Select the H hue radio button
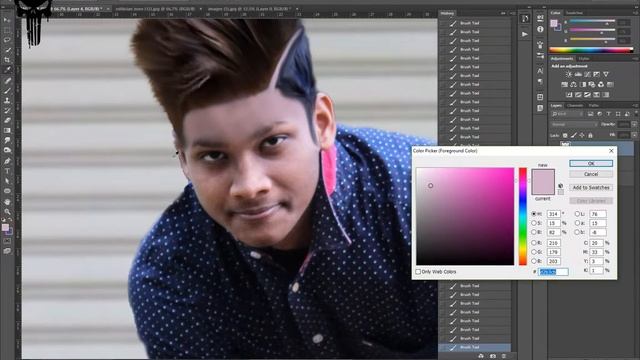Viewport: 640px width, 360px height. coord(534,213)
